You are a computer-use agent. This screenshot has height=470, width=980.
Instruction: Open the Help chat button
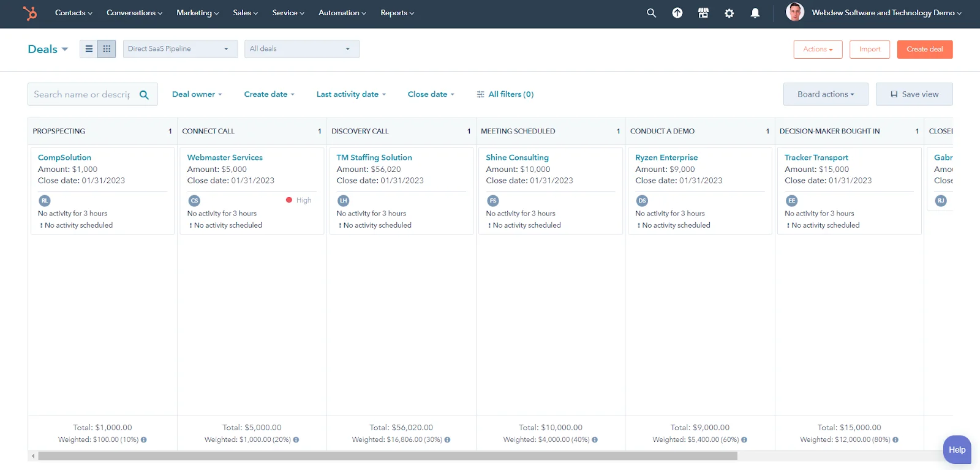[x=957, y=450]
